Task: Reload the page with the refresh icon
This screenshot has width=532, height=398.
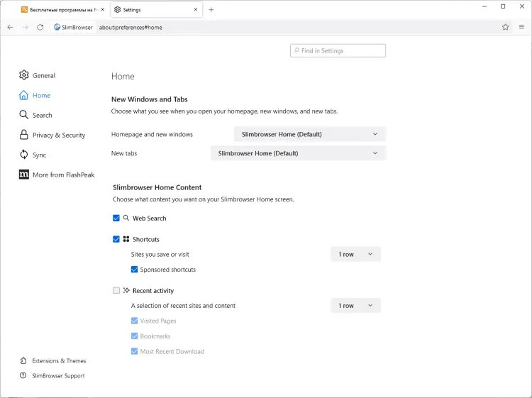Action: tap(40, 27)
